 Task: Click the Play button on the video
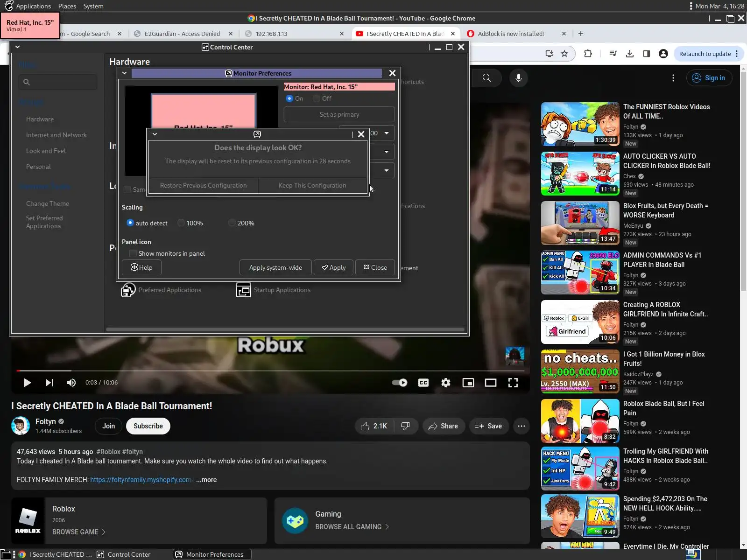(x=27, y=383)
